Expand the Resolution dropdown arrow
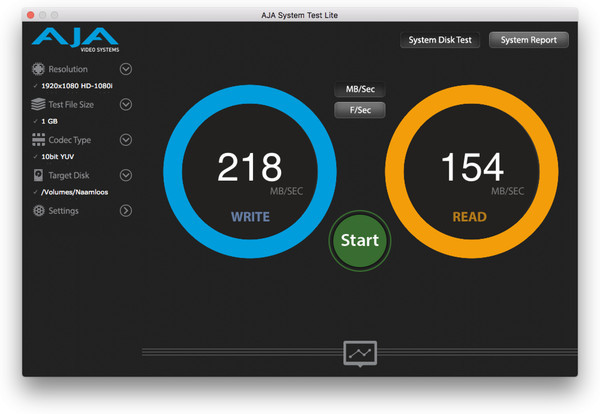The width and height of the screenshot is (600, 414). point(126,69)
